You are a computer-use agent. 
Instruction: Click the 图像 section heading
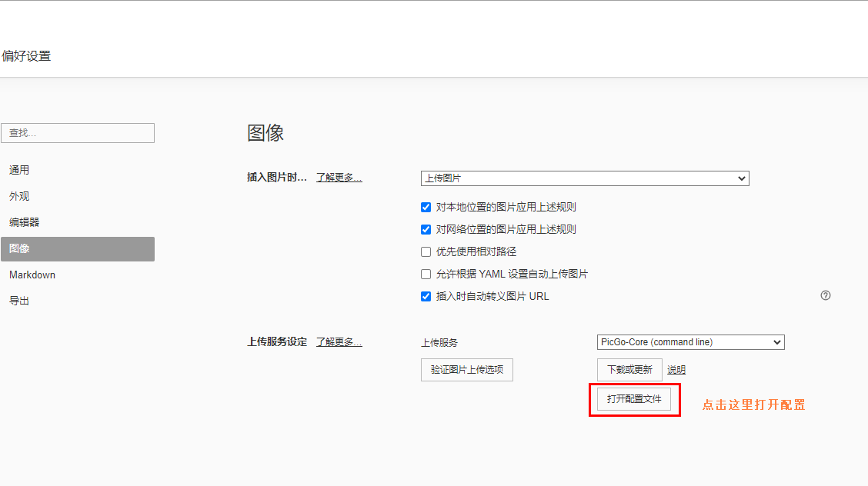(265, 133)
